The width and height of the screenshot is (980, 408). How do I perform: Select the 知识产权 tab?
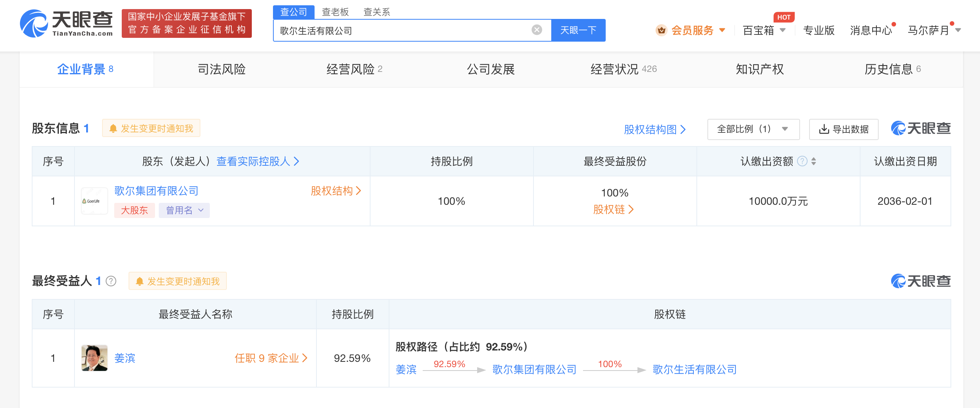click(x=760, y=69)
